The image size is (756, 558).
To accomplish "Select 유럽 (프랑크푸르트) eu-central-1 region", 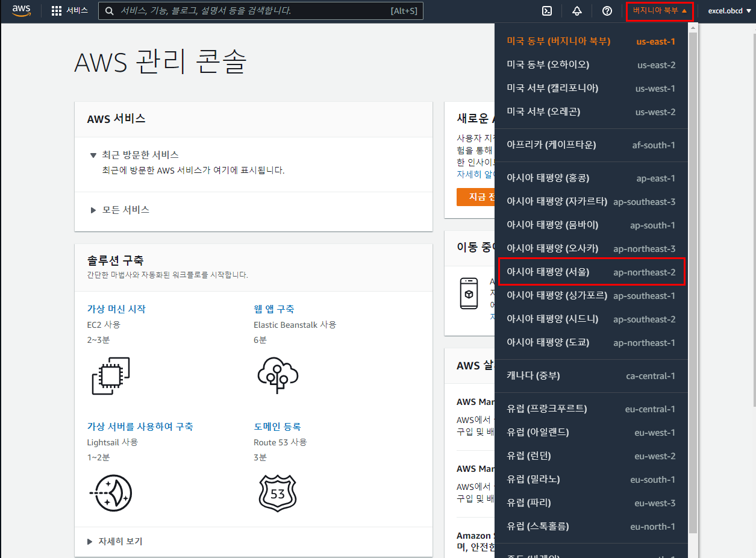I will (x=591, y=409).
